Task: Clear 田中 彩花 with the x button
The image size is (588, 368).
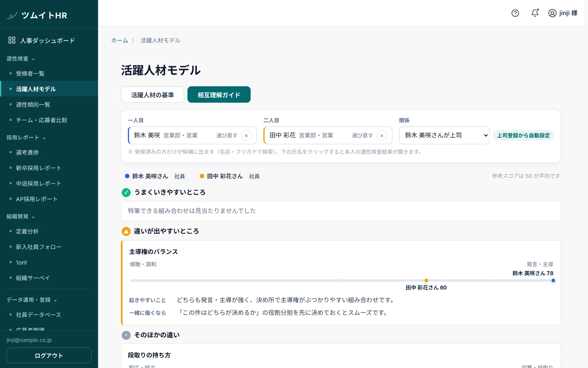Action: (x=382, y=135)
